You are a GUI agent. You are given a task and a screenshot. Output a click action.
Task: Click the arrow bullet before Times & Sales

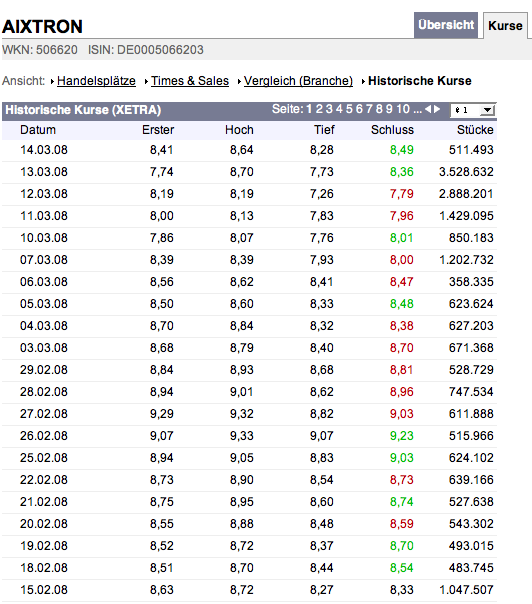(146, 82)
